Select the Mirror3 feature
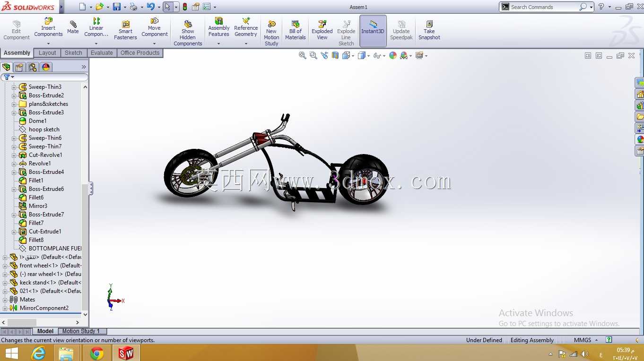 (38, 206)
